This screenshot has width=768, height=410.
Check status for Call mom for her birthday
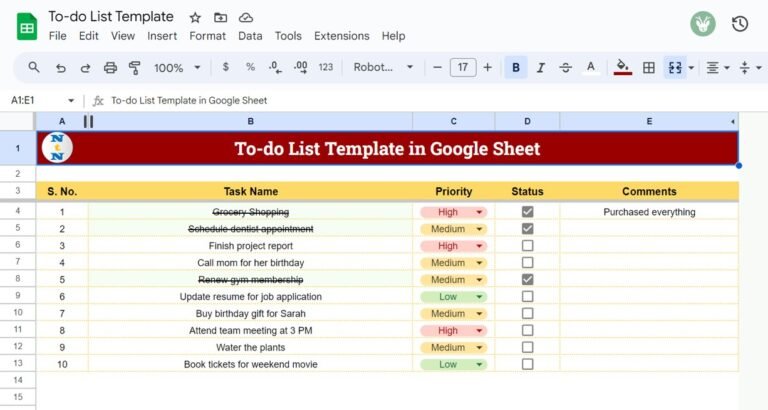[x=527, y=263]
